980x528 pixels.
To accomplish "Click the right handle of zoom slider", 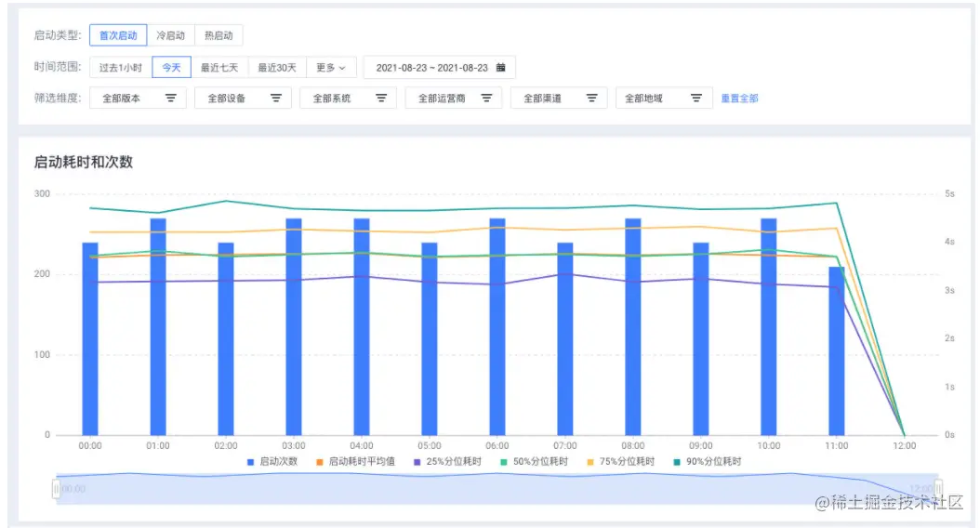I will pos(939,489).
